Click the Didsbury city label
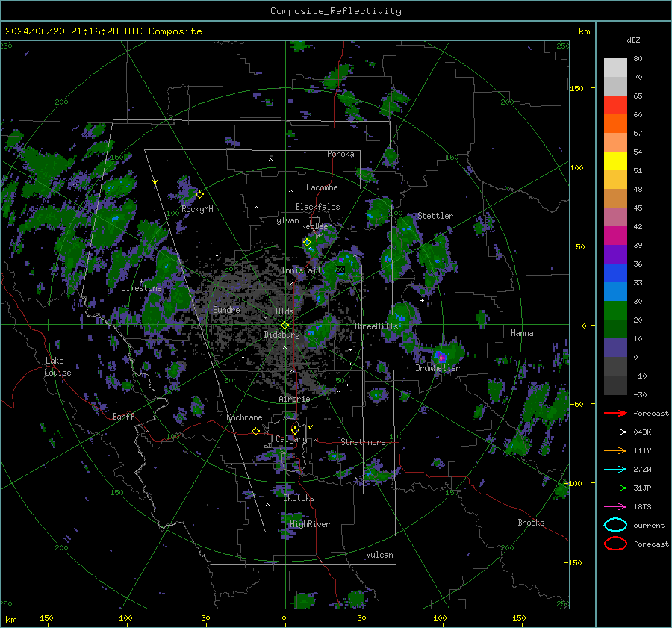The height and width of the screenshot is (628, 672). (x=282, y=335)
